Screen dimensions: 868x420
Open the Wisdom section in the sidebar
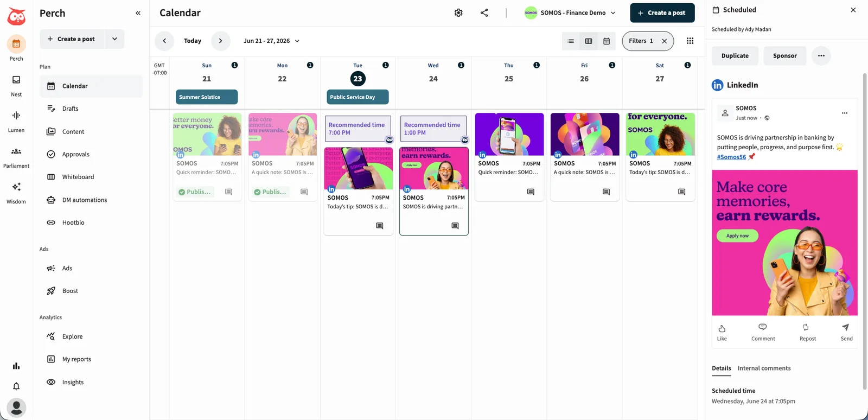pos(16,193)
